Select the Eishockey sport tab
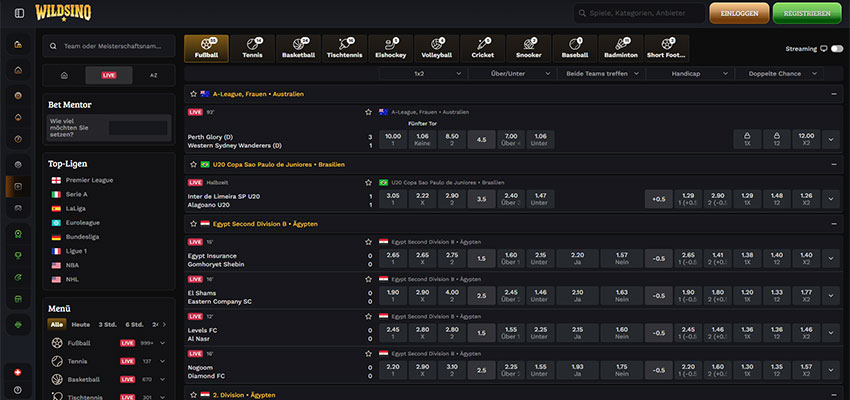This screenshot has width=850, height=400. 390,49
